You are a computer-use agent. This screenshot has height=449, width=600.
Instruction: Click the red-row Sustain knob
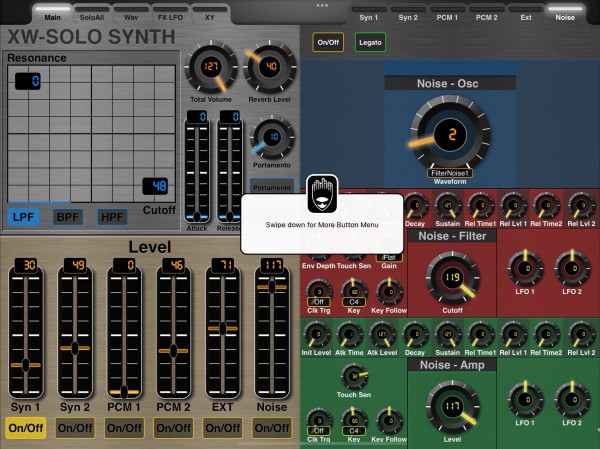[447, 206]
